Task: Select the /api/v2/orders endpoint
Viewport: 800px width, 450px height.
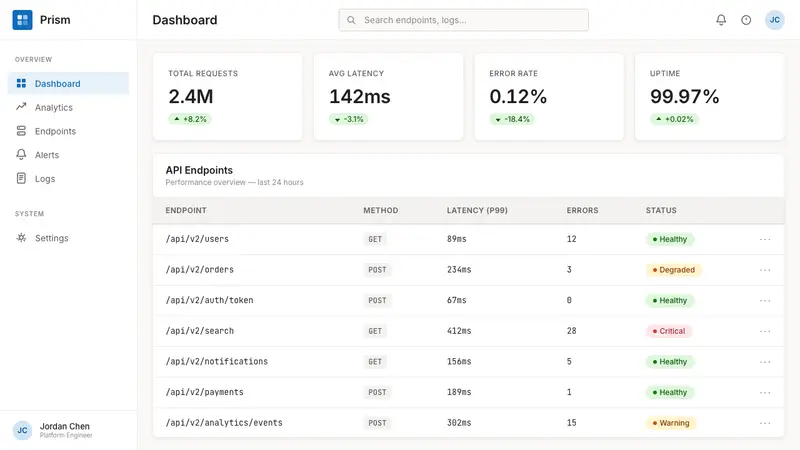Action: tap(199, 269)
